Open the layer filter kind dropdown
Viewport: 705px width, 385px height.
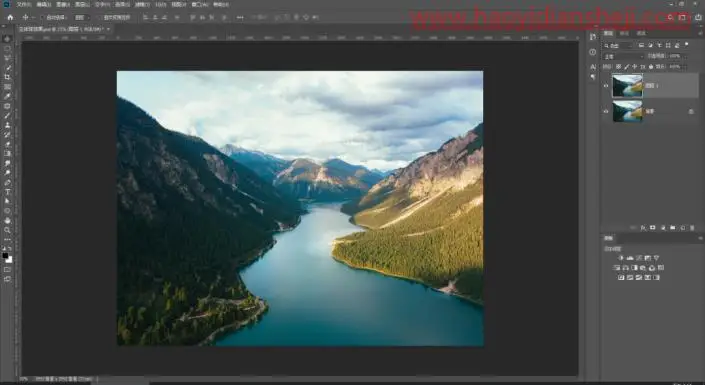[619, 45]
